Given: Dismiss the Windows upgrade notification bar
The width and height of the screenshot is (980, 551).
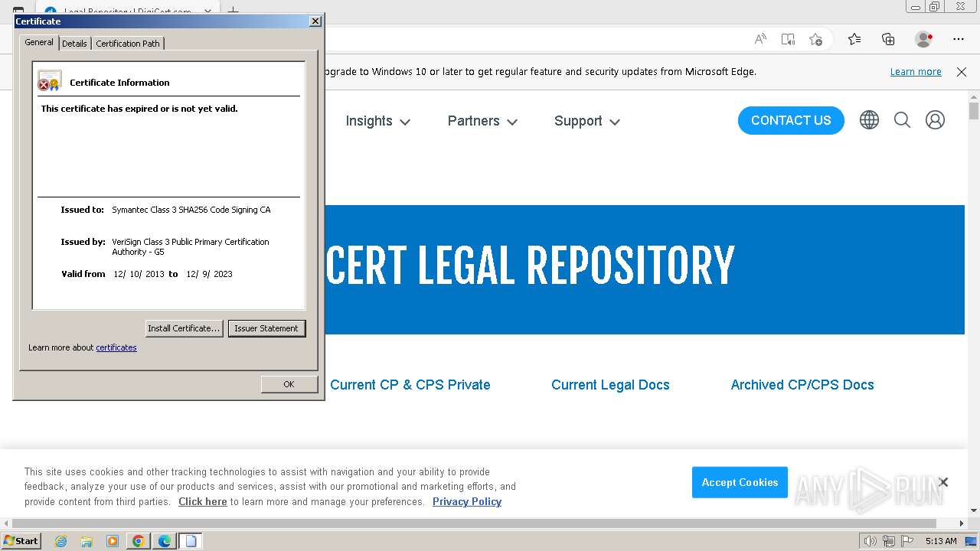Looking at the screenshot, I should click(x=962, y=72).
